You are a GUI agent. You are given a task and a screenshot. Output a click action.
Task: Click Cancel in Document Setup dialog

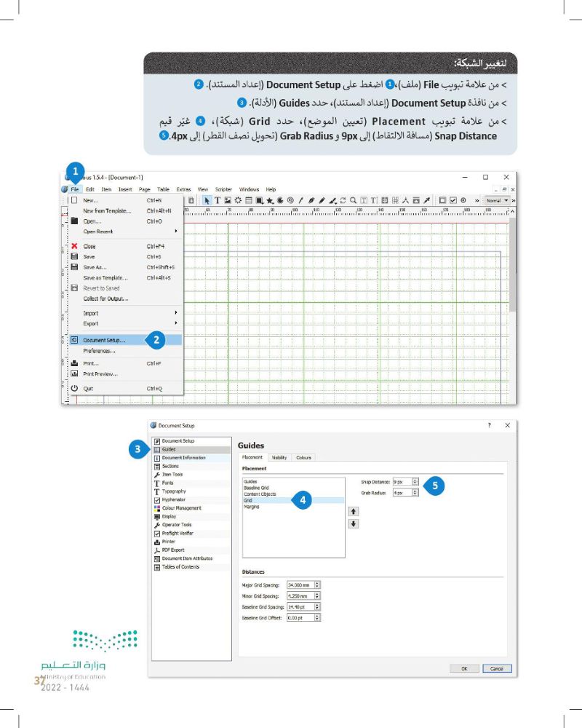pos(497,668)
